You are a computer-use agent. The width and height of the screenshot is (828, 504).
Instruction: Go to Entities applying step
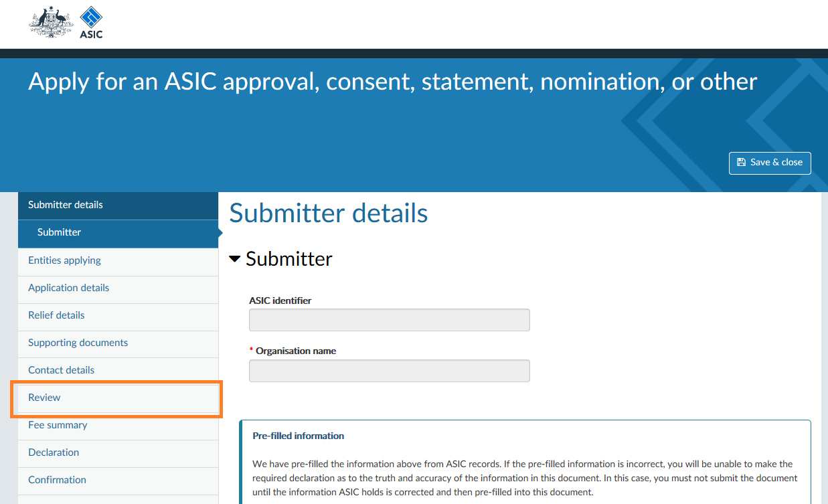coord(118,261)
